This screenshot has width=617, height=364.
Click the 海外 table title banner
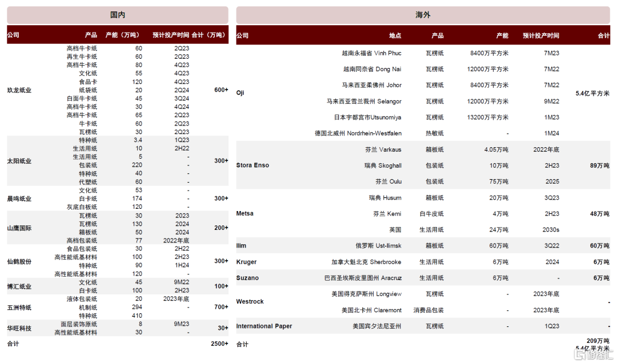(423, 15)
